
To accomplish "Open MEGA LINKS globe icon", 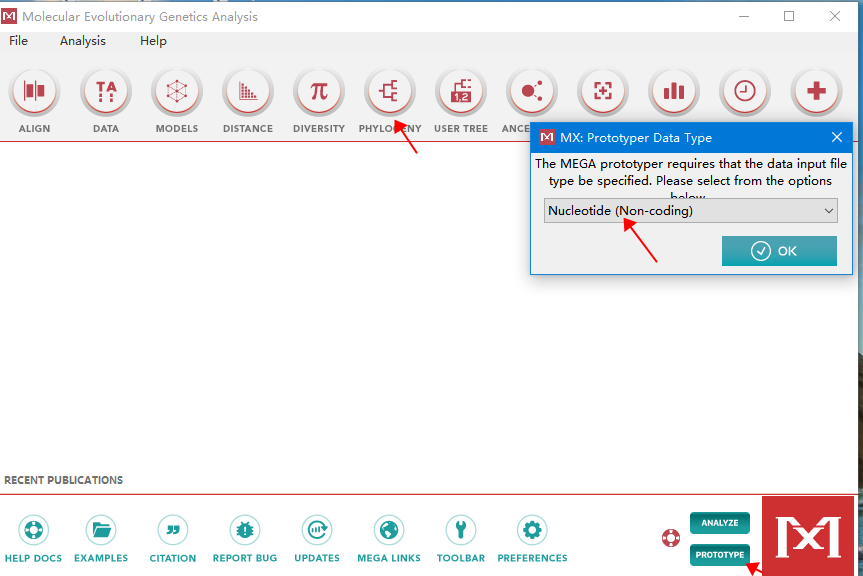I will (x=389, y=530).
